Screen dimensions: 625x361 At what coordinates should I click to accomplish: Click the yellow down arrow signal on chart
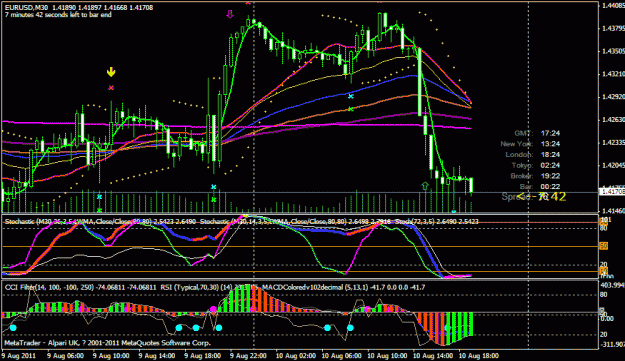click(111, 72)
